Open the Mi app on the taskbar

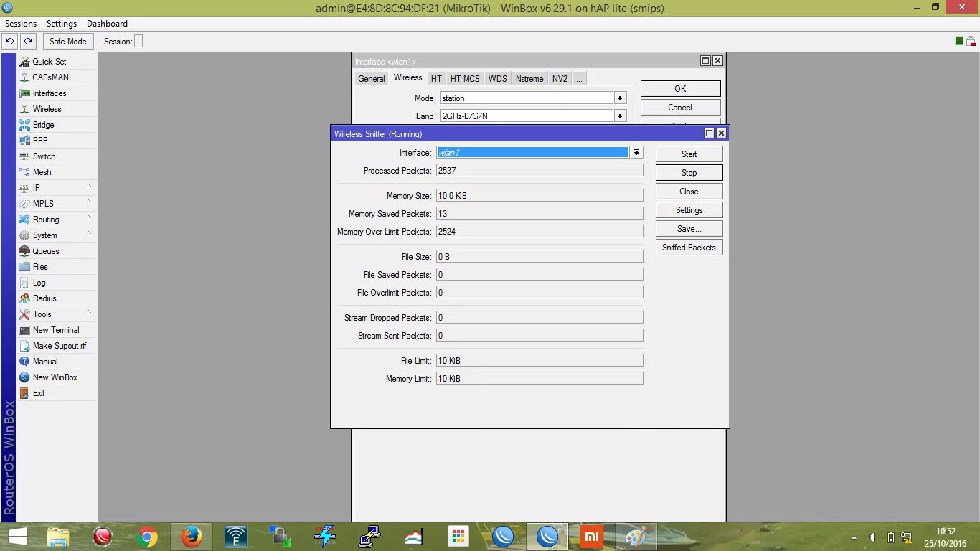[x=591, y=537]
